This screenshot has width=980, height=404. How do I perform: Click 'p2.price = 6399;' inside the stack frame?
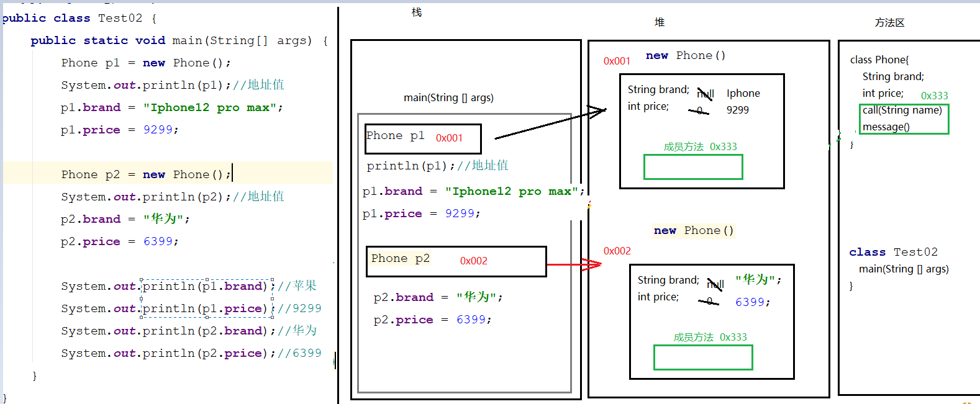[433, 320]
